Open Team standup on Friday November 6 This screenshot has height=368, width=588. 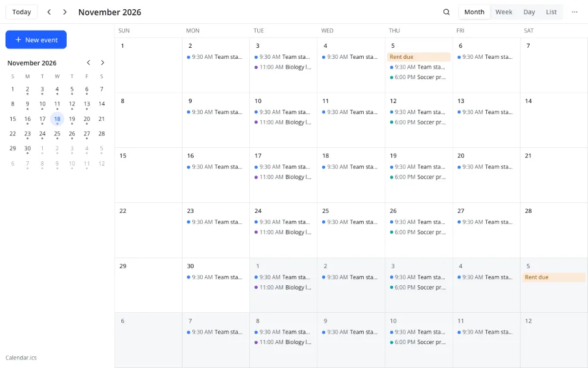(x=486, y=57)
